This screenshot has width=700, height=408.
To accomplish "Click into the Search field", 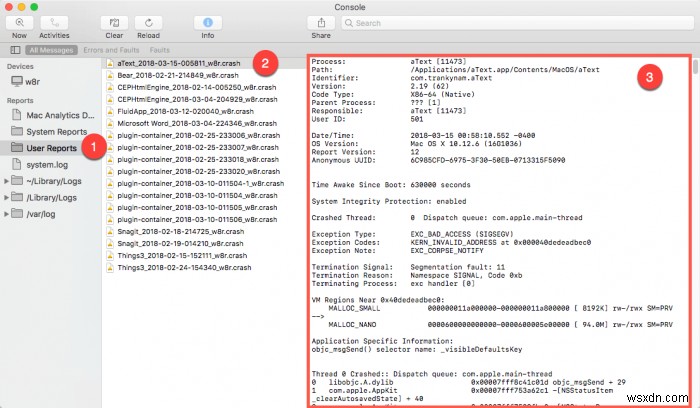I will point(517,23).
